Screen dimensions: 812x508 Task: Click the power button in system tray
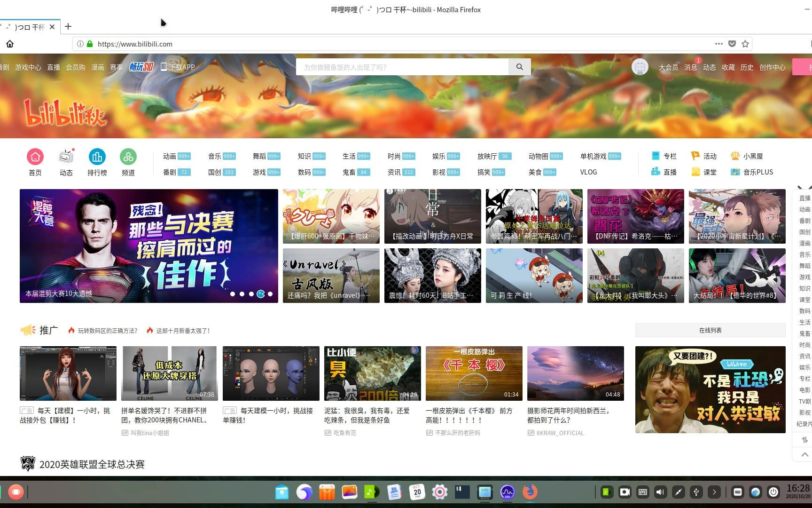[773, 492]
